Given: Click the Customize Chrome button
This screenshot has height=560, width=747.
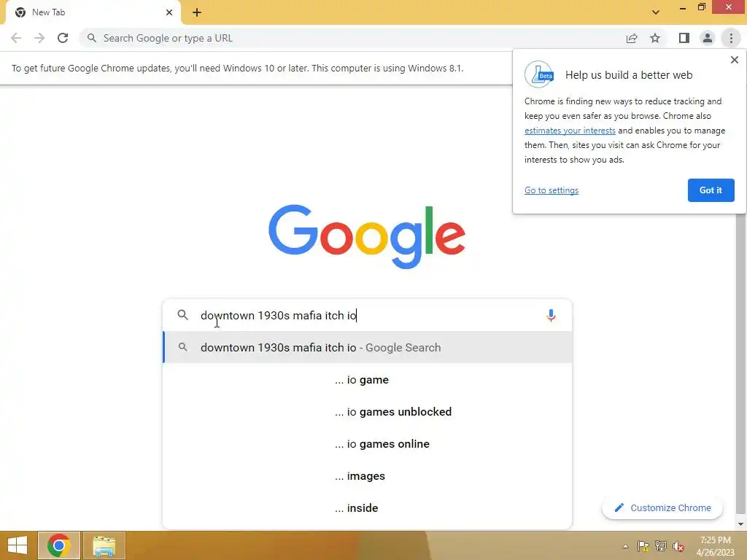Looking at the screenshot, I should pyautogui.click(x=662, y=507).
